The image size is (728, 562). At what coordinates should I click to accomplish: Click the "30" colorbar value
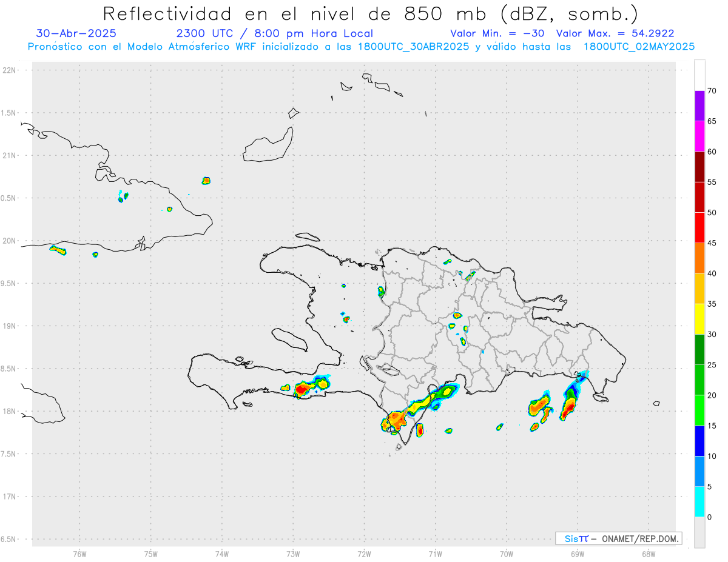click(x=712, y=335)
